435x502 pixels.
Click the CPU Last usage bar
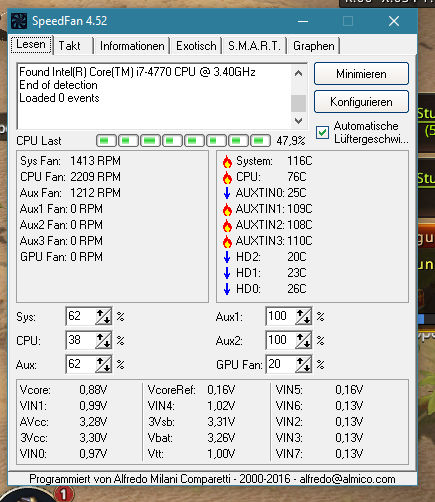point(183,141)
